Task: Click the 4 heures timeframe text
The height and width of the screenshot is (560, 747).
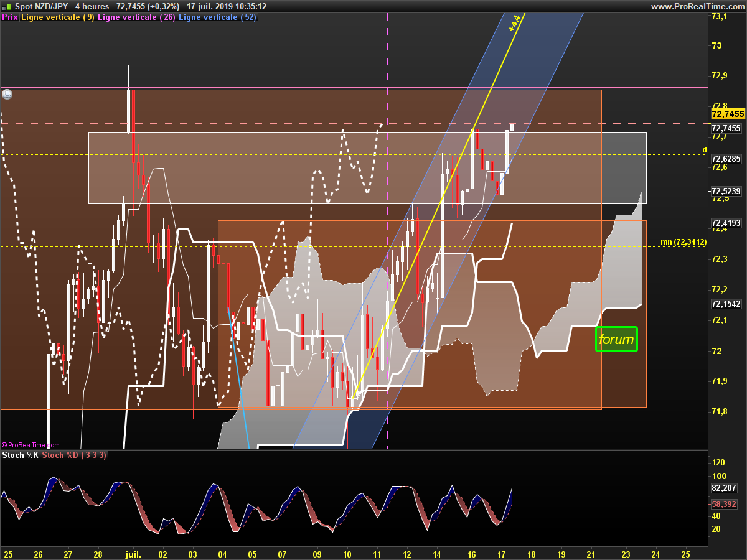Action: point(92,6)
